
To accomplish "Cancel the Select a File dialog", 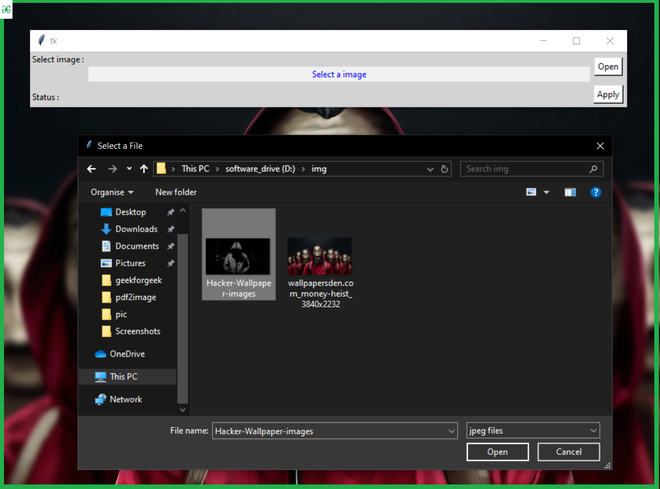I will click(x=569, y=452).
